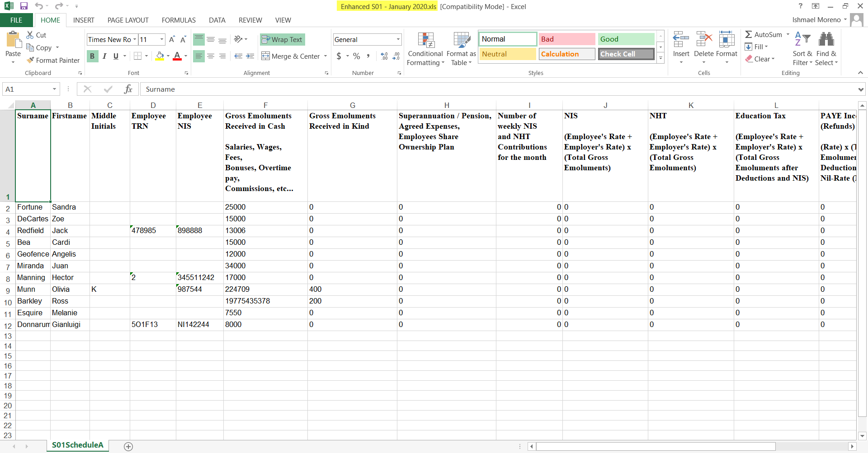Toggle Italic formatting
Viewport: 868px width, 453px height.
pyautogui.click(x=104, y=56)
